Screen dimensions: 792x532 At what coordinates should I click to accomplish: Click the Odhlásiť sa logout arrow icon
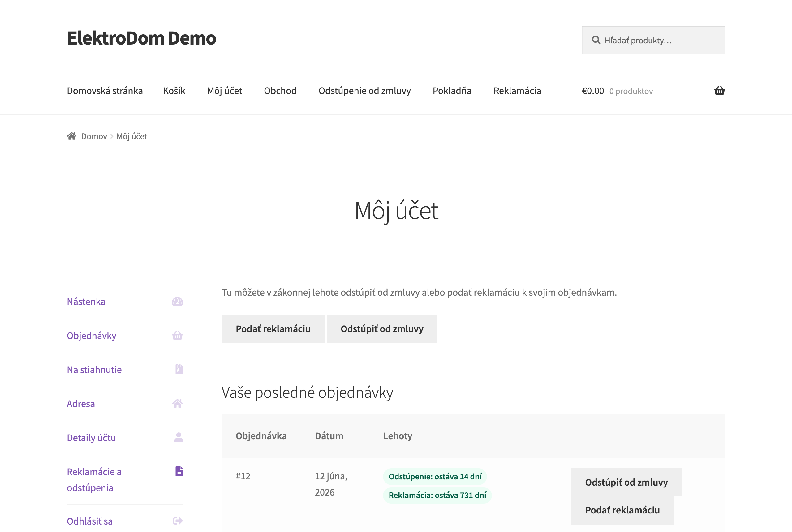pyautogui.click(x=178, y=521)
